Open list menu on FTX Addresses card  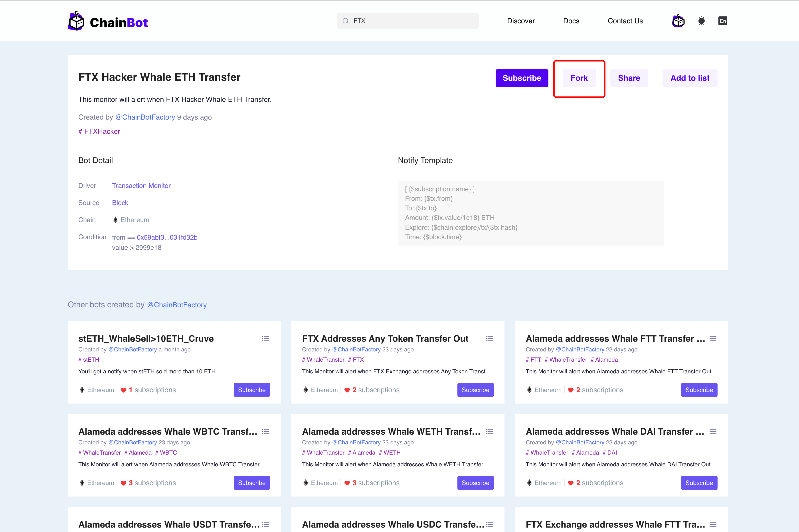pos(489,339)
